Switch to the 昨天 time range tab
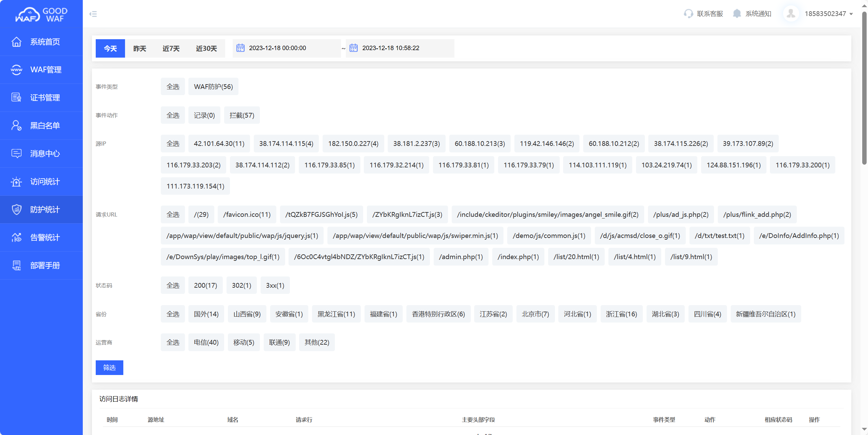The image size is (868, 435). point(139,48)
